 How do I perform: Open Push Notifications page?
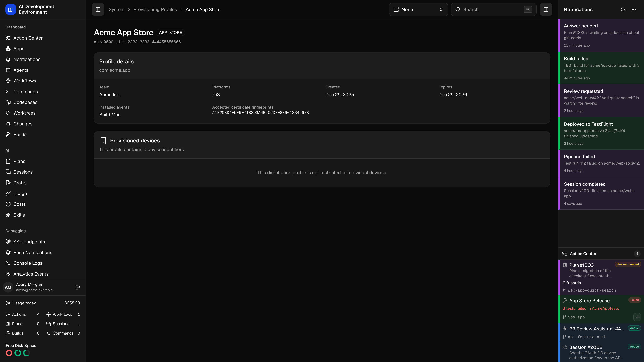click(43, 253)
